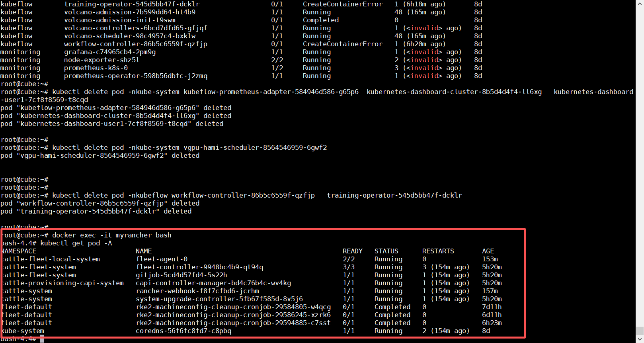
Task: Click CreateContainerError status in the top workflow-controller row
Action: click(x=343, y=44)
